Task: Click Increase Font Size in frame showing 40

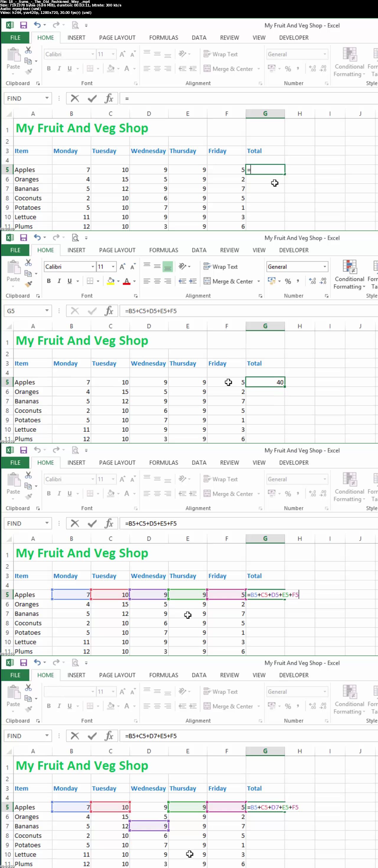Action: click(x=122, y=267)
